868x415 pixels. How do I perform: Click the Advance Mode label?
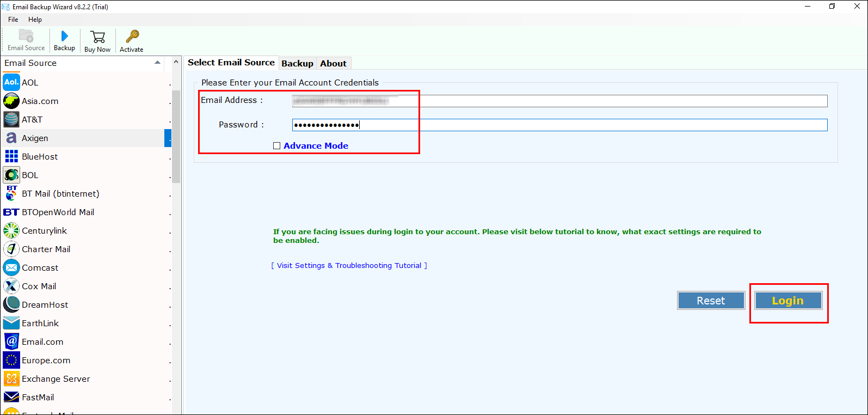(316, 146)
